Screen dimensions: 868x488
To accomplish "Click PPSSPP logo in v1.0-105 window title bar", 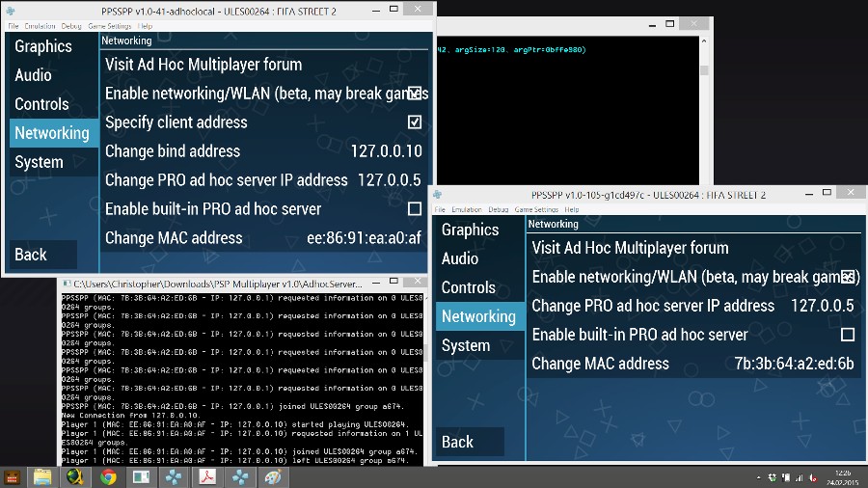I will pos(438,194).
